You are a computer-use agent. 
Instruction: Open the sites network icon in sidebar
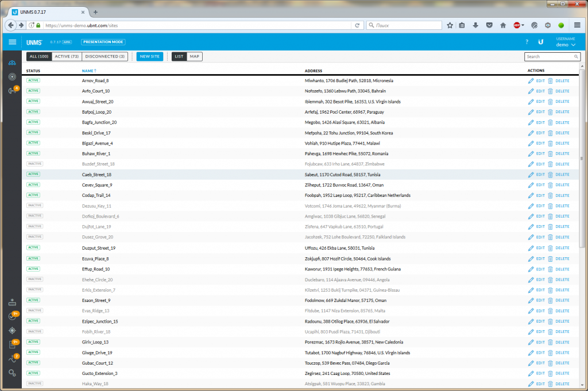tap(12, 63)
